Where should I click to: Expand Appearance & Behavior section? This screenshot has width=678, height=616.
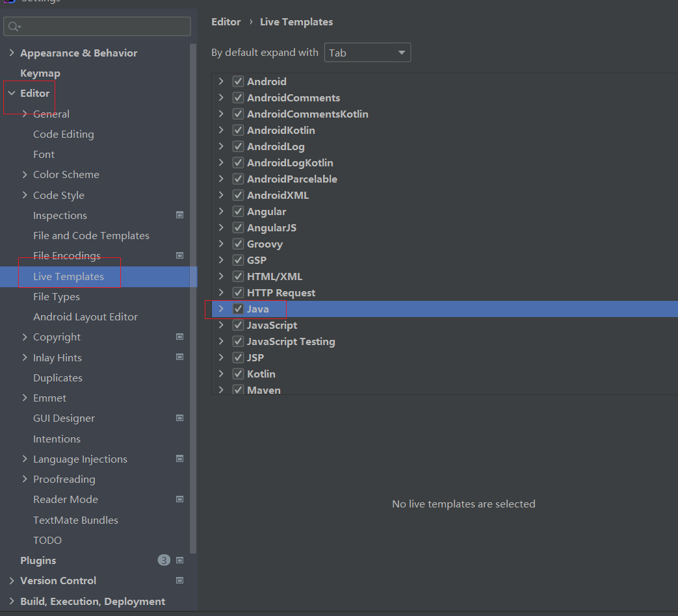click(12, 53)
